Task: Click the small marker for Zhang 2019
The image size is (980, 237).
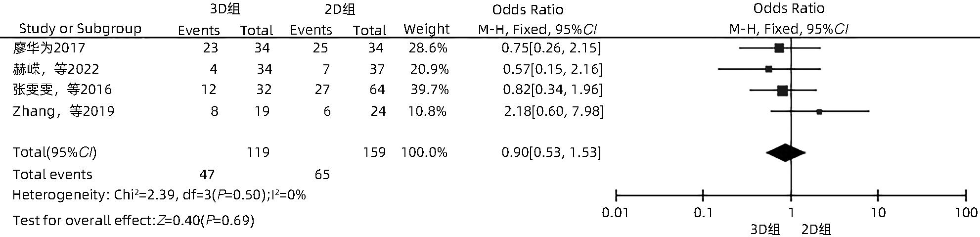Action: click(x=819, y=112)
